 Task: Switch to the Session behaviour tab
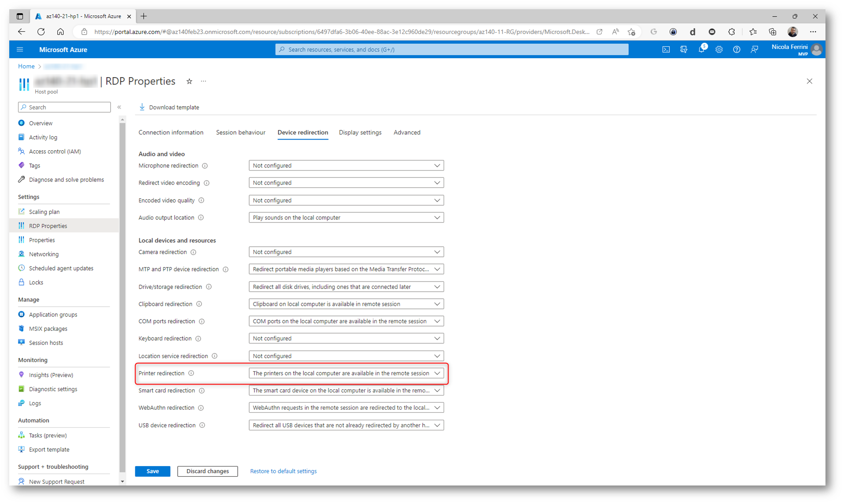pos(241,132)
